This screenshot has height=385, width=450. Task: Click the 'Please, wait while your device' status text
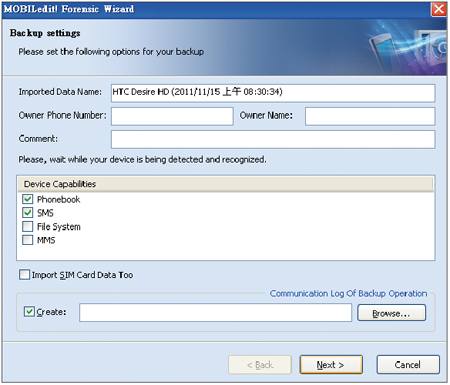pos(142,160)
